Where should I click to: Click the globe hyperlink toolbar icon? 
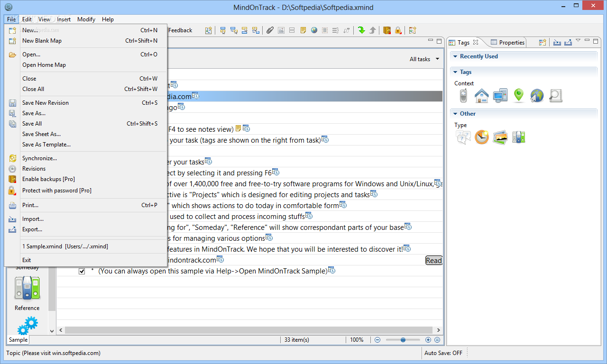click(x=314, y=30)
